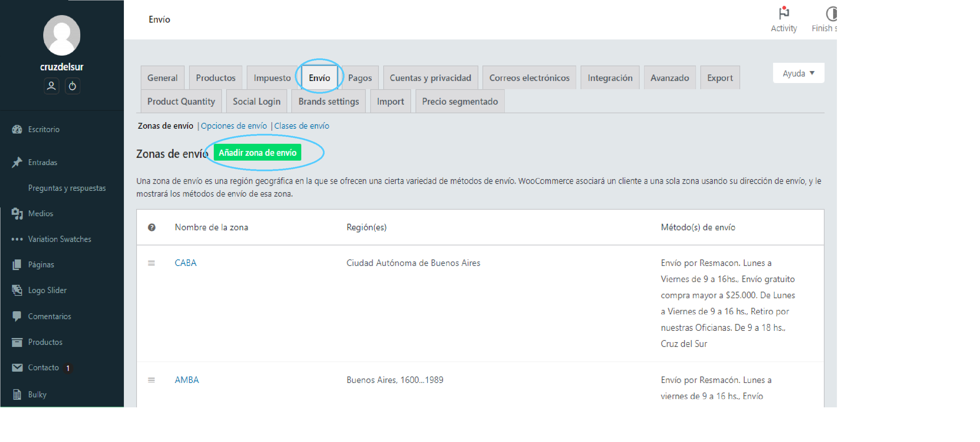Screen dimensions: 980x442
Task: Switch to the Pagos tab
Action: tap(360, 78)
